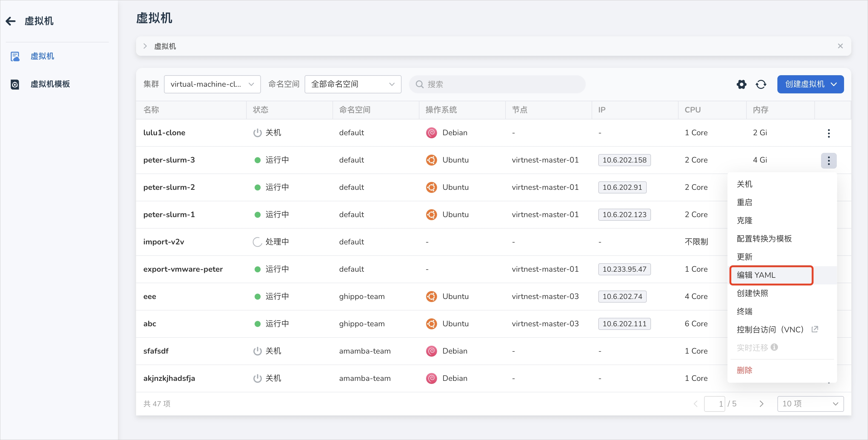The height and width of the screenshot is (440, 868).
Task: Go to the previous page
Action: click(696, 404)
